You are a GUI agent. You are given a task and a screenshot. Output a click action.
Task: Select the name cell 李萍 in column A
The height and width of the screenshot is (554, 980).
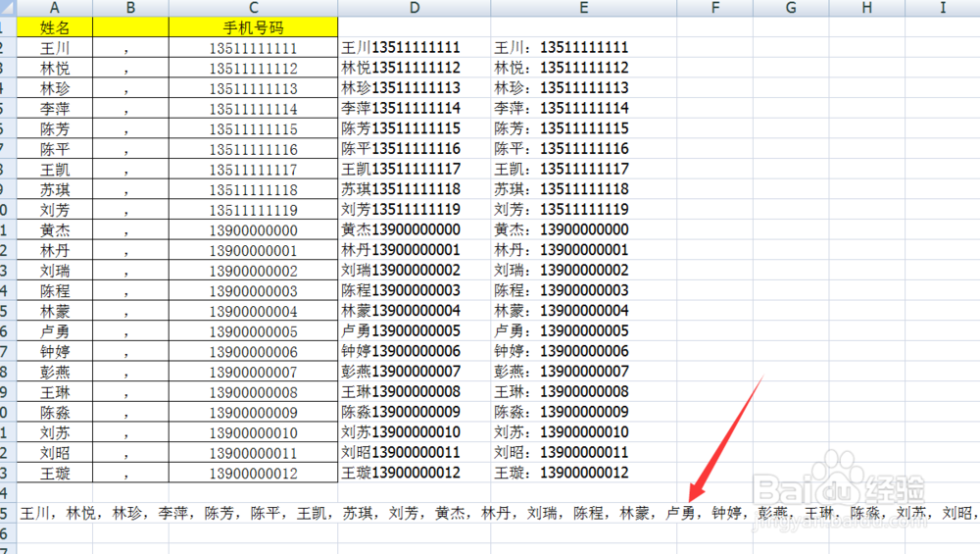coord(54,109)
